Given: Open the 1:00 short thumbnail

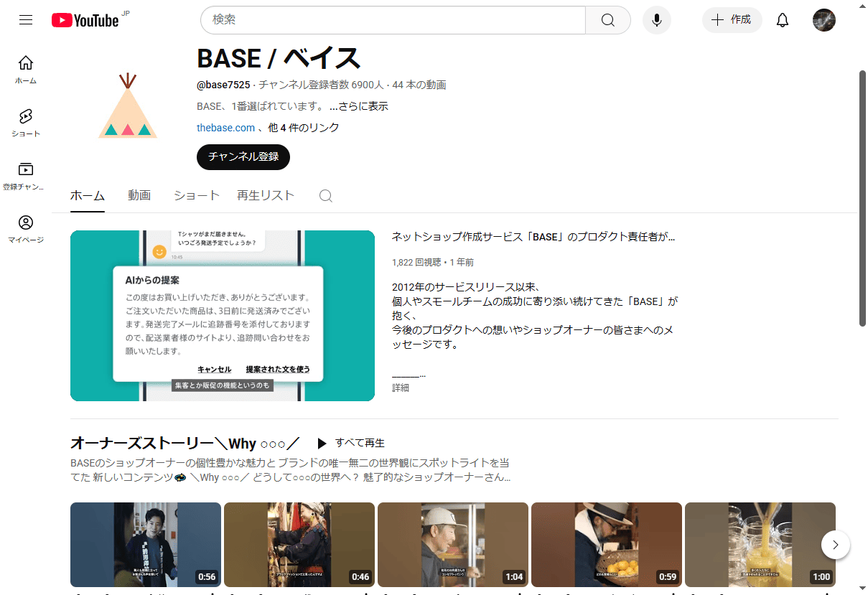Looking at the screenshot, I should click(x=760, y=545).
